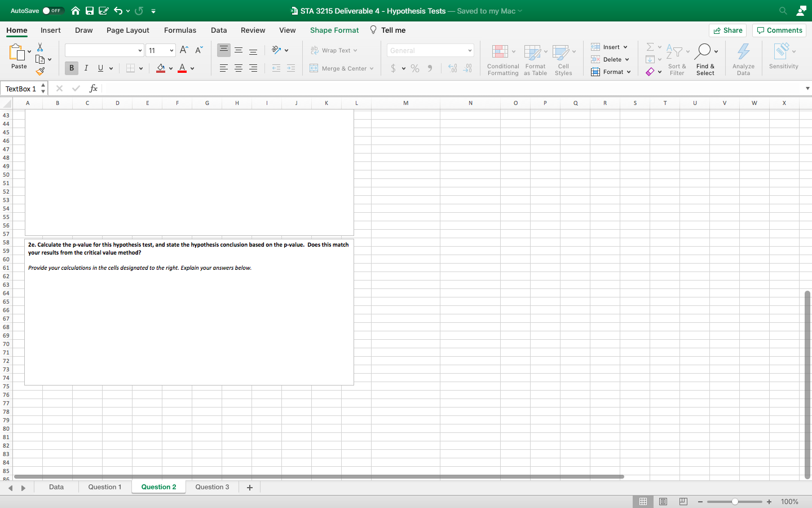812x508 pixels.
Task: Expand Merge & Center options arrow
Action: tap(372, 69)
